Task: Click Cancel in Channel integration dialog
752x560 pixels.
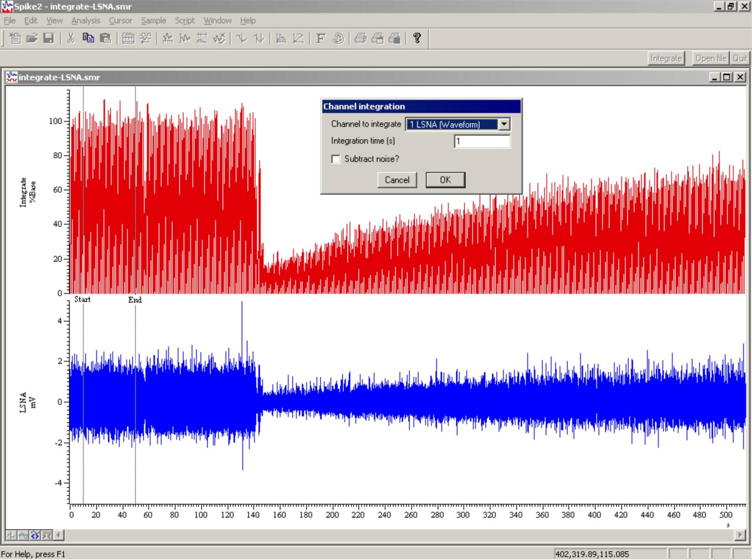Action: [x=397, y=180]
